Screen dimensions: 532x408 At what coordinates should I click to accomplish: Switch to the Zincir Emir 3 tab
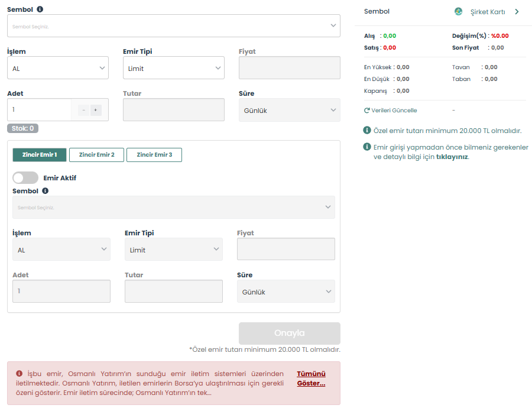coord(154,155)
